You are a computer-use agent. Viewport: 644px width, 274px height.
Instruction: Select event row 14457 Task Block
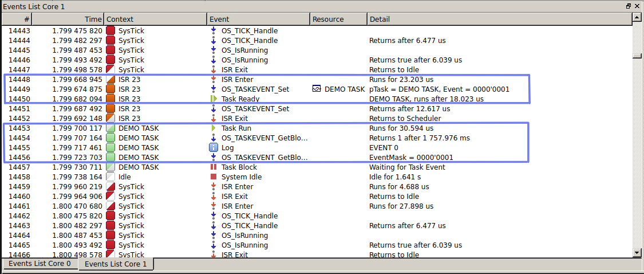239,167
